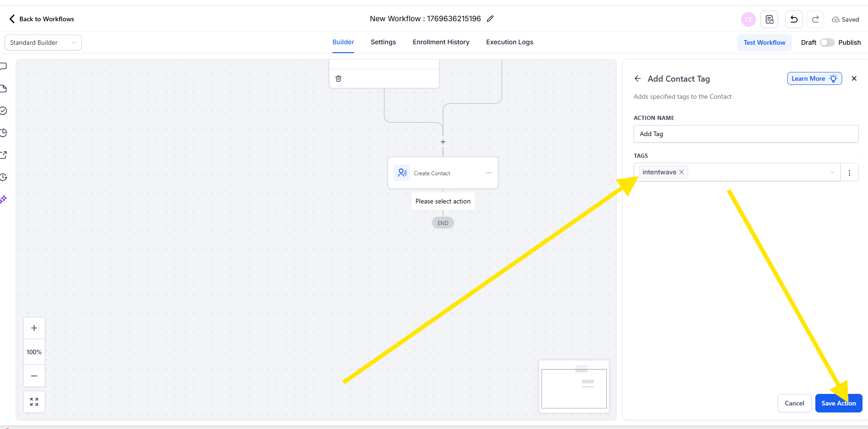Add a step with the plus connector

[x=443, y=142]
